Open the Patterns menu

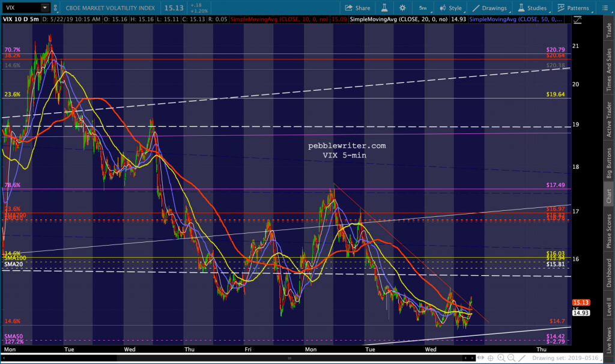pos(574,8)
